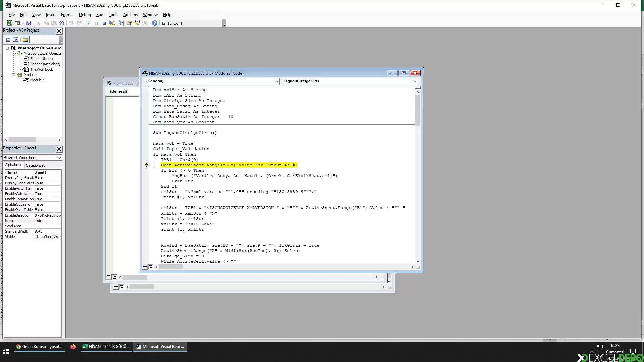Click the scroll down arrow in Module2 code
The width and height of the screenshot is (644, 362).
pyautogui.click(x=418, y=261)
